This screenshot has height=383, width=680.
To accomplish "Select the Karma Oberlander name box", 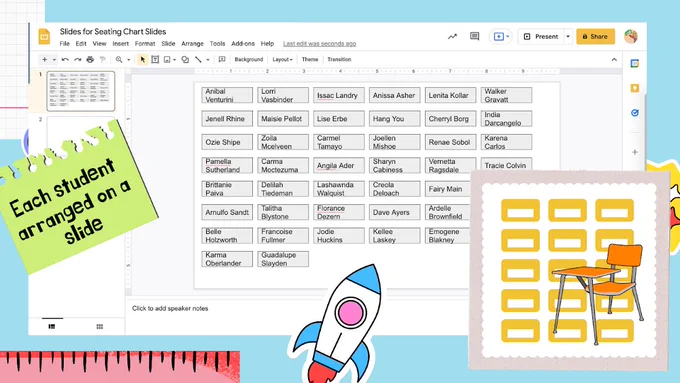I will click(x=227, y=259).
